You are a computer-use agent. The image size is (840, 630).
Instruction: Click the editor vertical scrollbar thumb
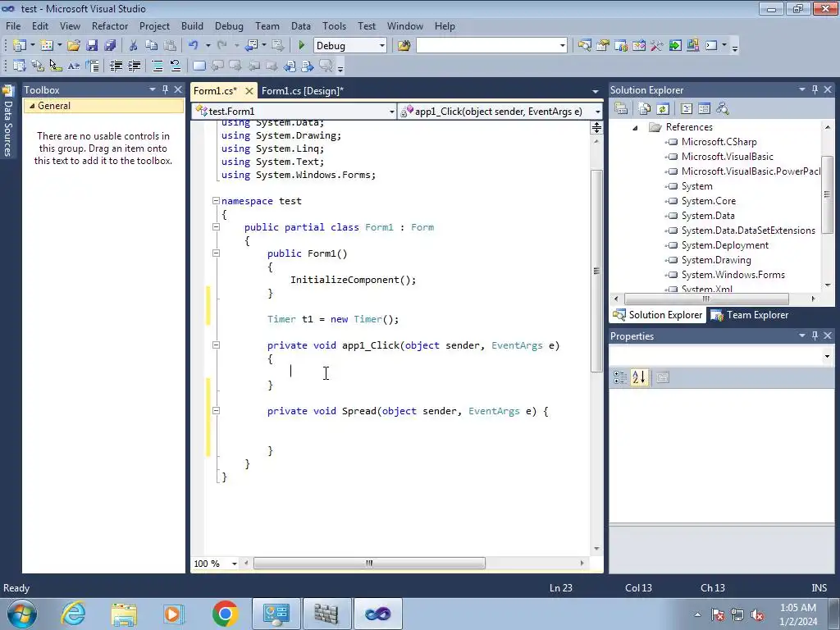click(596, 271)
